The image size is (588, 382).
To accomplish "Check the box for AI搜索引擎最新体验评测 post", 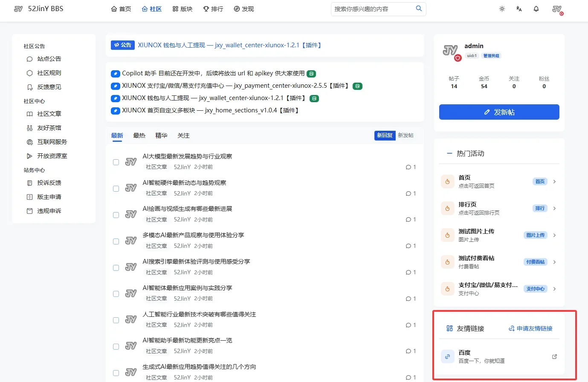I will pyautogui.click(x=116, y=267).
